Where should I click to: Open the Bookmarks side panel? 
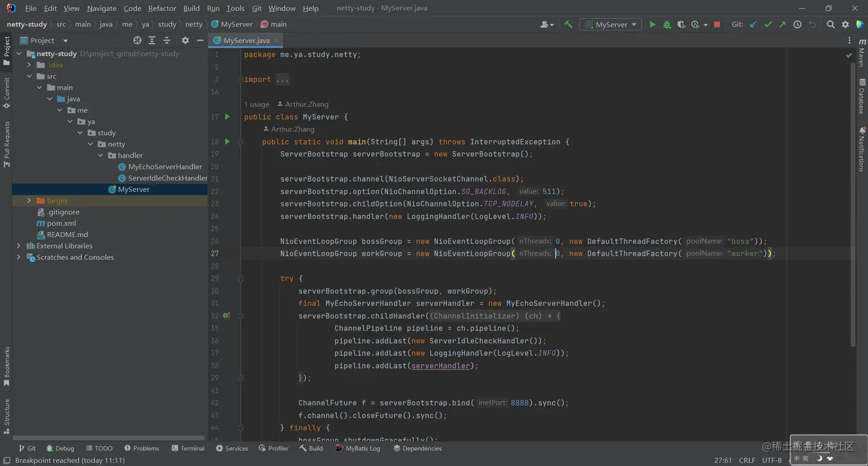(x=6, y=366)
